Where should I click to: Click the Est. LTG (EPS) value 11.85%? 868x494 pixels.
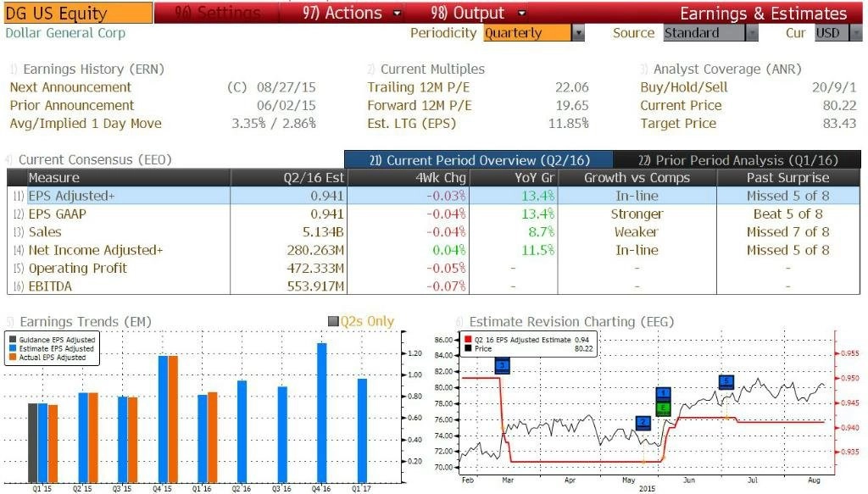click(x=569, y=124)
